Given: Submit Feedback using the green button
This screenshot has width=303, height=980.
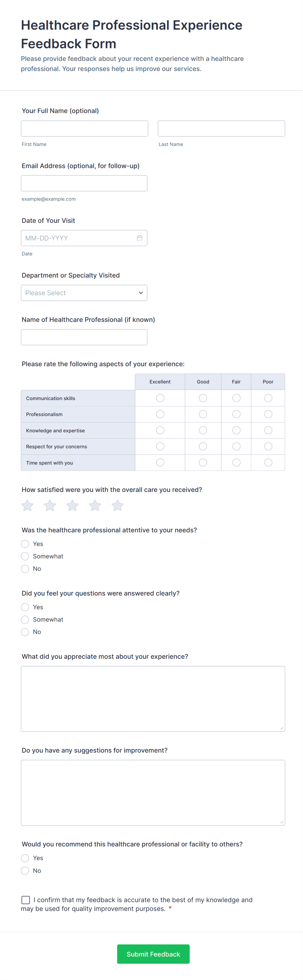Looking at the screenshot, I should 153,954.
